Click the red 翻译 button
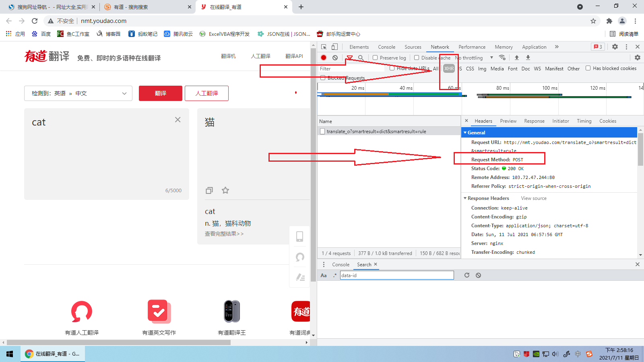Image resolution: width=644 pixels, height=362 pixels. click(161, 93)
